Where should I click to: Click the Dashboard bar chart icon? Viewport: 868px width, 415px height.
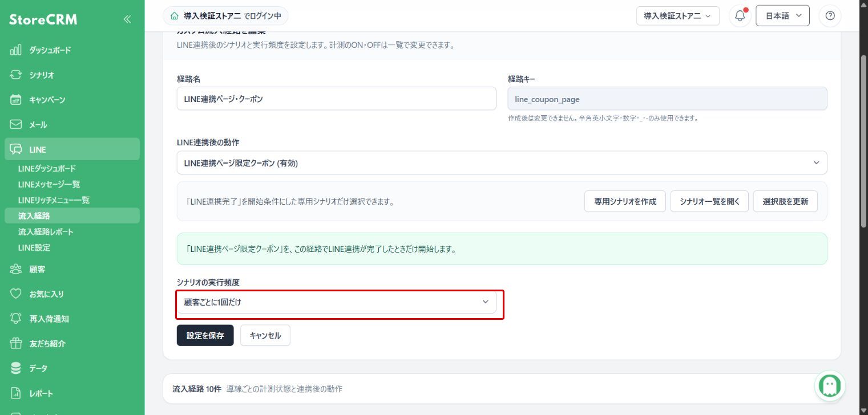[16, 50]
